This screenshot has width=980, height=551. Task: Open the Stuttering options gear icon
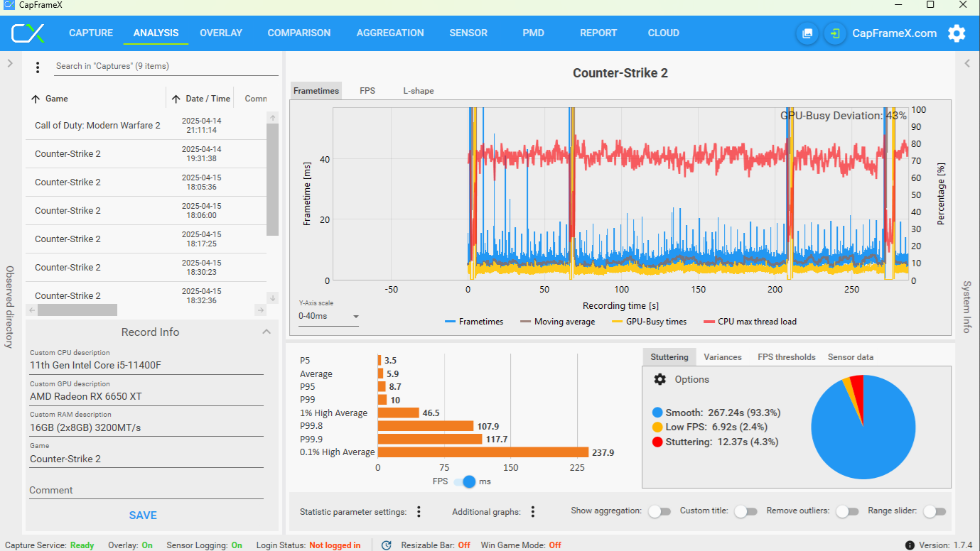[660, 379]
